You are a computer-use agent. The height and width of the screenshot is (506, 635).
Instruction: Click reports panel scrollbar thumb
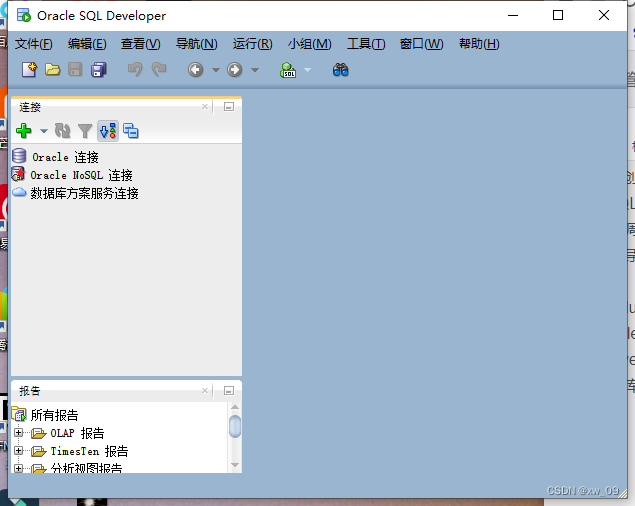[x=235, y=427]
